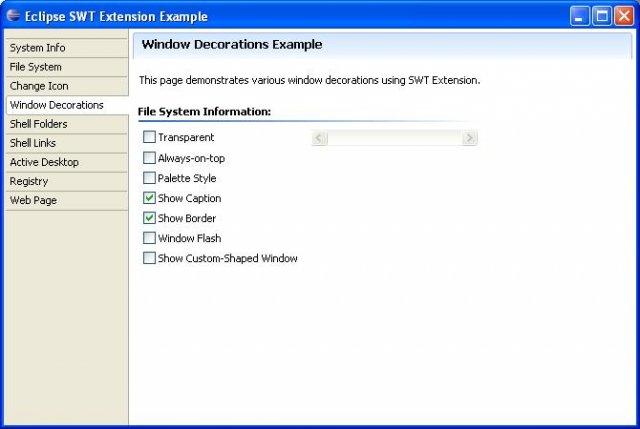Click the slider's left arrow button
The height and width of the screenshot is (429, 640).
pyautogui.click(x=319, y=138)
